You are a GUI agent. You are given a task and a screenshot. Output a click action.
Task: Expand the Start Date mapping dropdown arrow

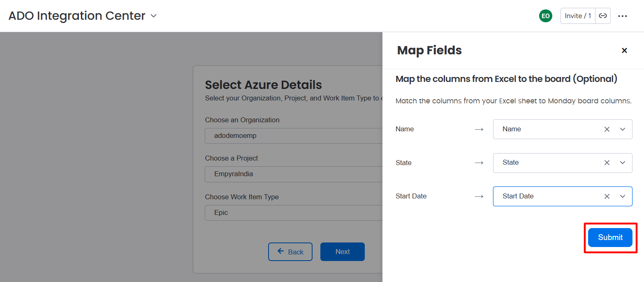tap(623, 196)
